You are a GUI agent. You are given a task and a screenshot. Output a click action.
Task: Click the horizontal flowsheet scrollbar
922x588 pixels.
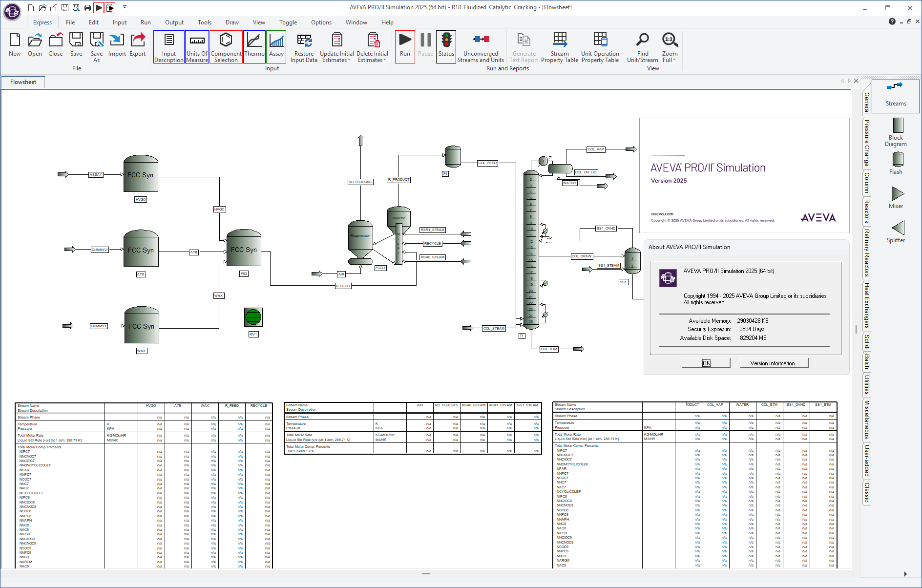point(425,574)
